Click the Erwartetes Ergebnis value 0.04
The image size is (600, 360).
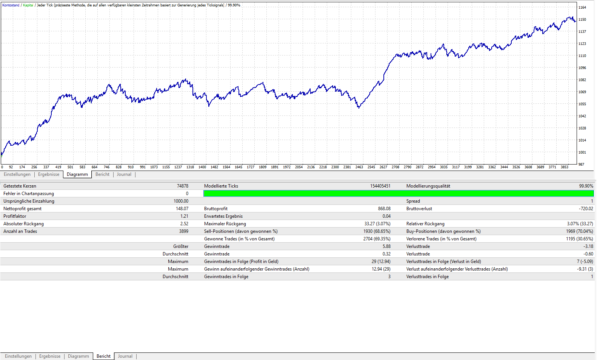[x=386, y=216]
